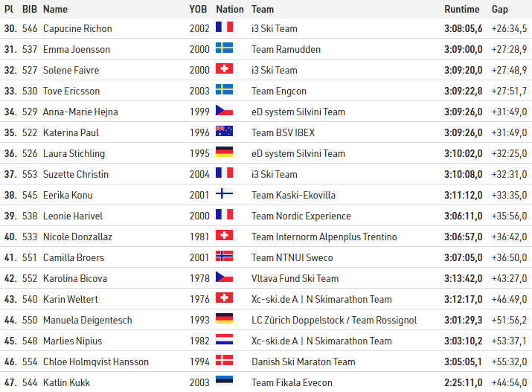The image size is (532, 392).
Task: Select the Team Nordic Experience team name
Action: click(x=301, y=216)
